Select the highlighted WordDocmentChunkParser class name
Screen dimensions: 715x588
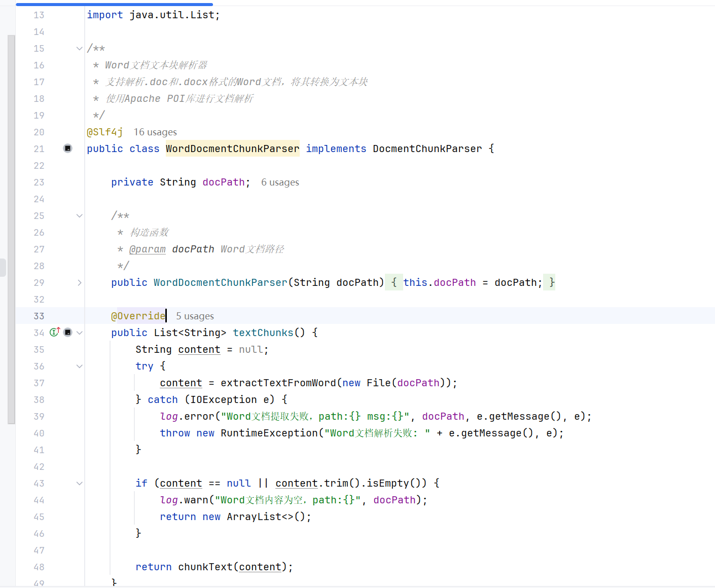point(232,148)
